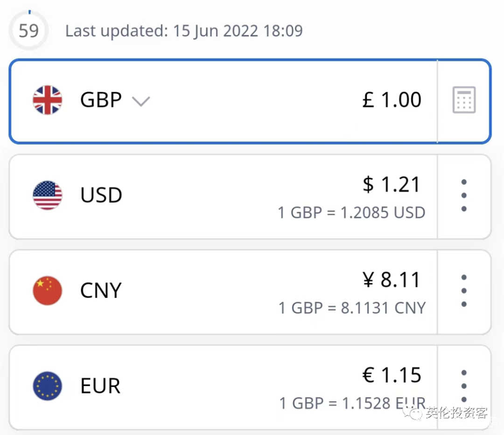Click the China flag icon
504x435 pixels.
click(47, 290)
